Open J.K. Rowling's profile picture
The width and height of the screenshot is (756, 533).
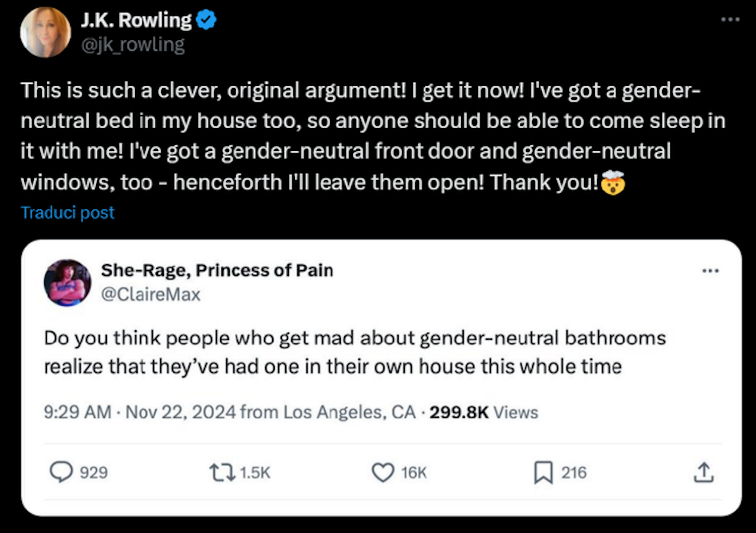click(45, 32)
